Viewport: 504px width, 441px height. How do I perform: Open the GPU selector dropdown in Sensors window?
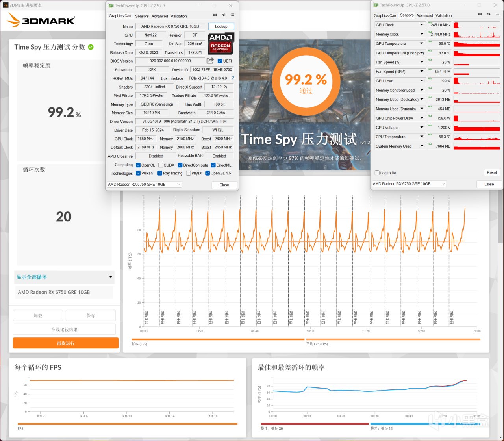coord(409,184)
